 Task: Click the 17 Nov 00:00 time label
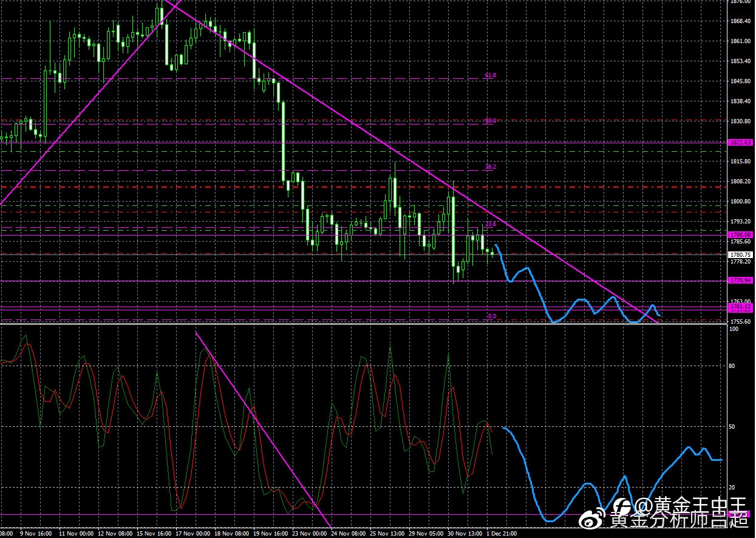pyautogui.click(x=193, y=534)
